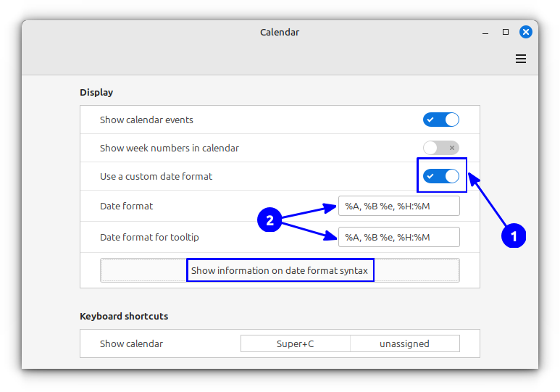The width and height of the screenshot is (560, 392).
Task: Maximize the Calendar window
Action: 506,32
